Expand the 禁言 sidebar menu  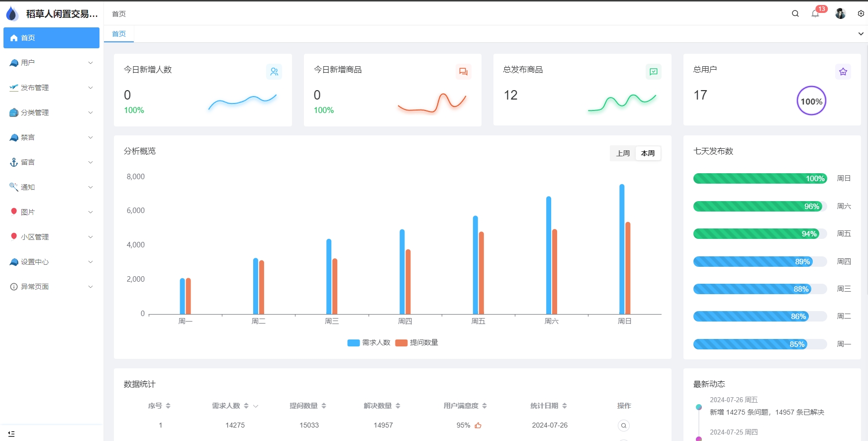point(51,137)
